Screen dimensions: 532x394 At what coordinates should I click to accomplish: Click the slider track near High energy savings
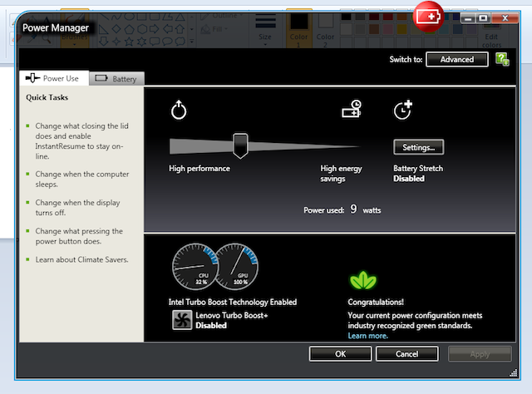point(339,146)
